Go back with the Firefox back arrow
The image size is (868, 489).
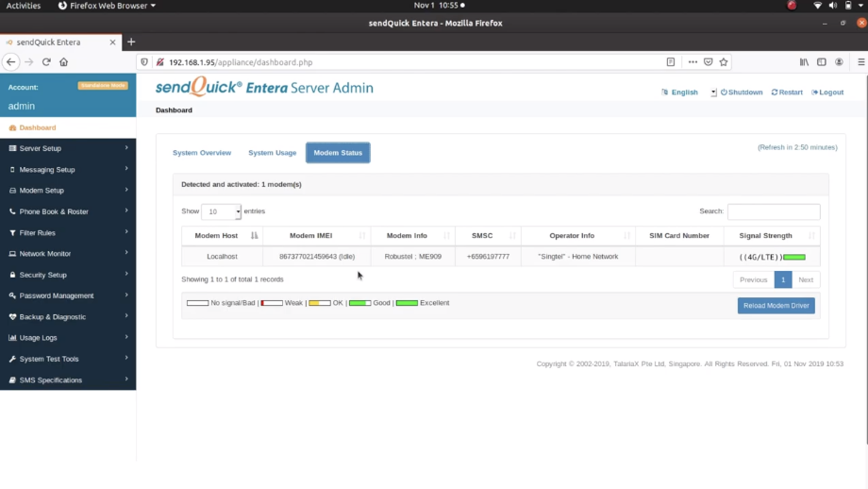pyautogui.click(x=11, y=62)
